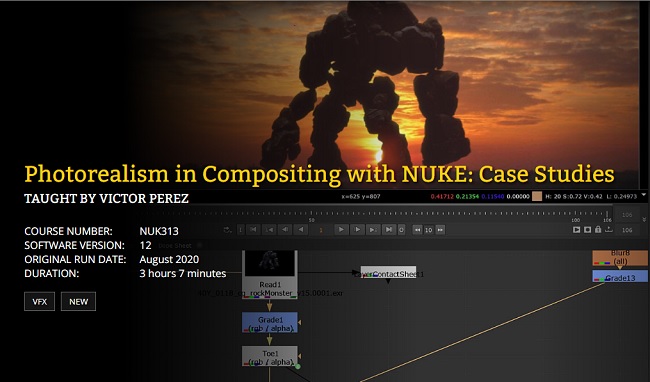Open the playback loop mode selector

(227, 230)
